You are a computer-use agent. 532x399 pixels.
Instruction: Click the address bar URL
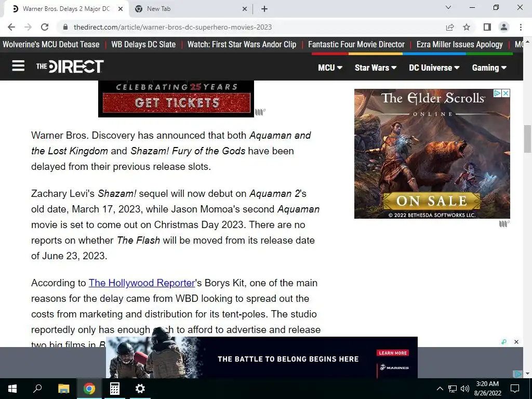click(x=172, y=27)
